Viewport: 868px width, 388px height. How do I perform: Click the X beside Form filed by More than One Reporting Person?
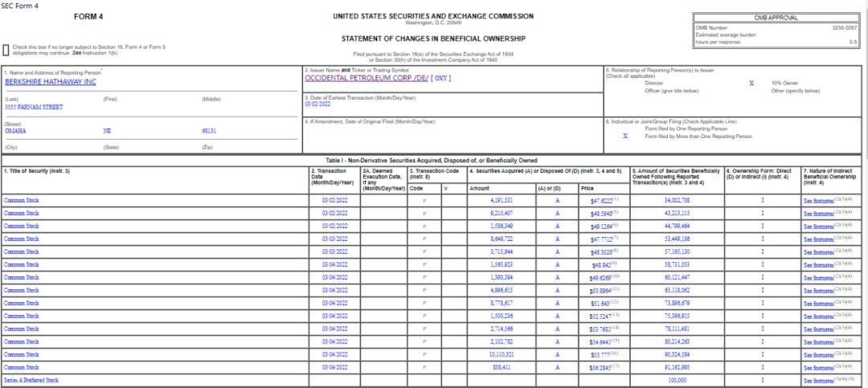tap(625, 136)
